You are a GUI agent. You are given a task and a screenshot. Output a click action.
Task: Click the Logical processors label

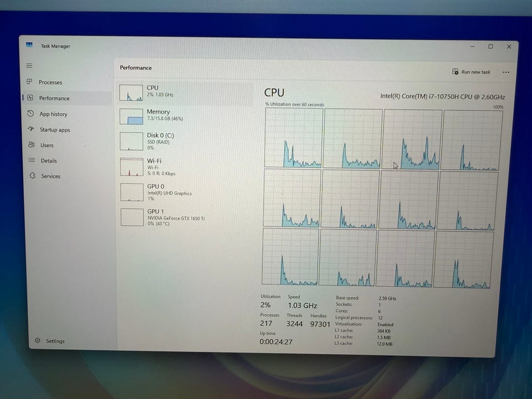[x=354, y=318]
